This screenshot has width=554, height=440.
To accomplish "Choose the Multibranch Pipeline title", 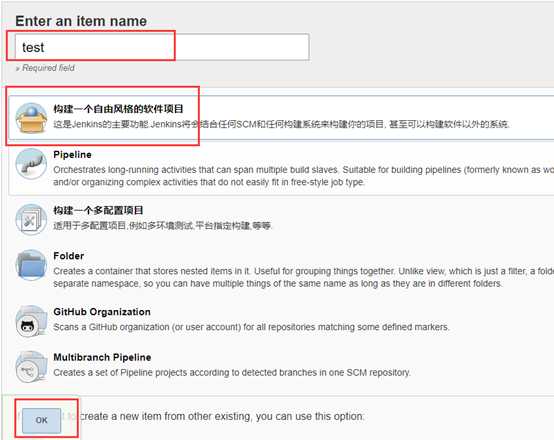I will pyautogui.click(x=102, y=357).
